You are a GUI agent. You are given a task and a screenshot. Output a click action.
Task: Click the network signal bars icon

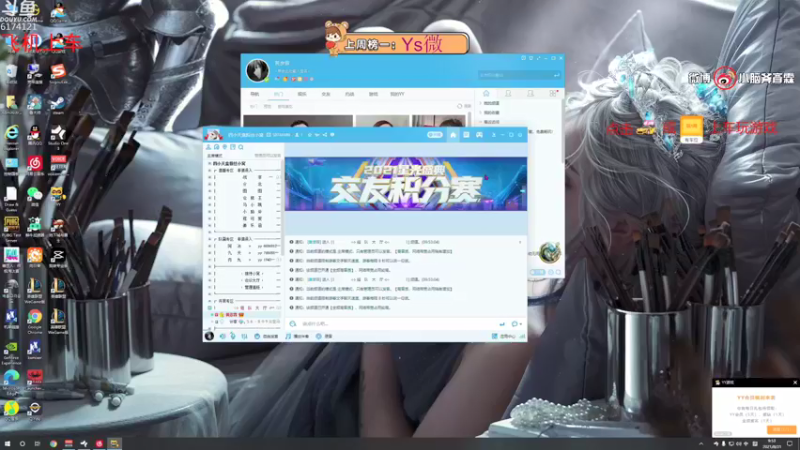pos(522,336)
